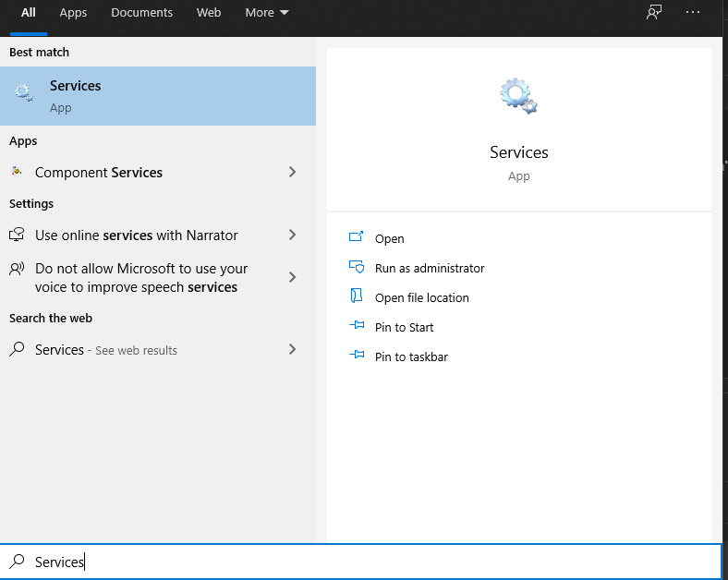Click the web search magnifier icon
The image size is (728, 580).
(x=17, y=349)
